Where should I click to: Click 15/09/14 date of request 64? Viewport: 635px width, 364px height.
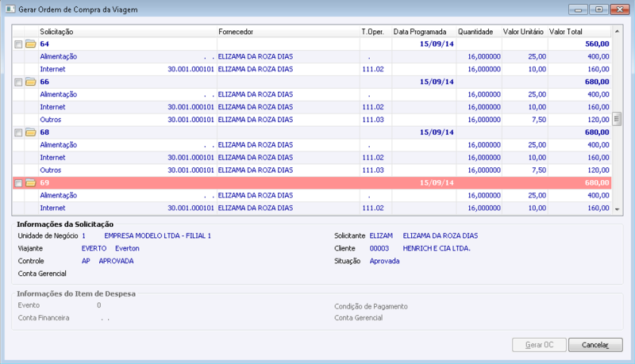pos(437,44)
